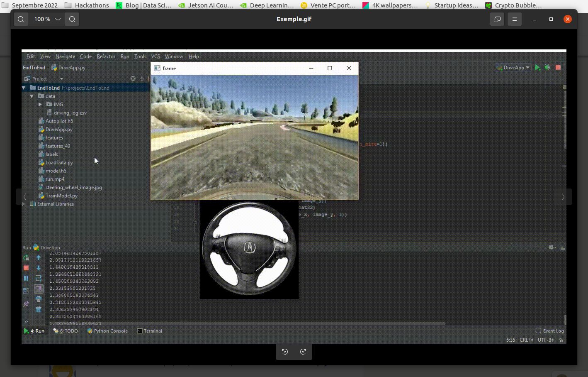Rotate image counterclockwise

[285, 352]
